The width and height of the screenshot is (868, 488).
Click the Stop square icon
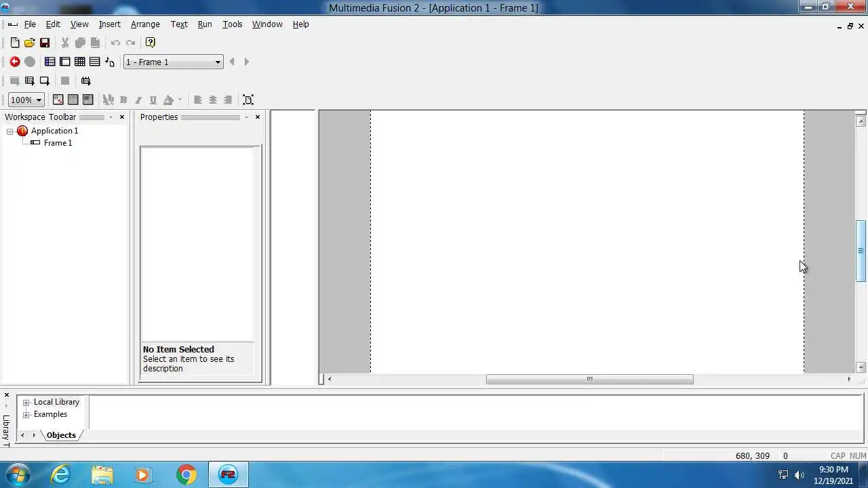(65, 81)
